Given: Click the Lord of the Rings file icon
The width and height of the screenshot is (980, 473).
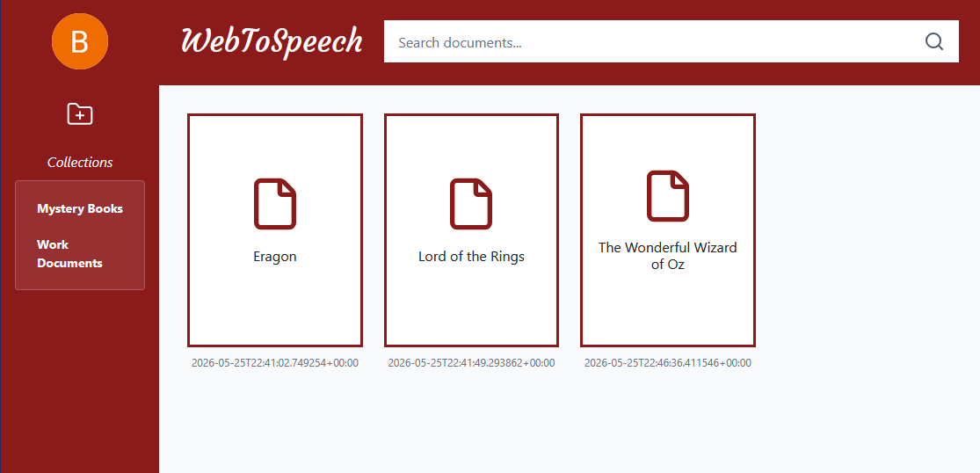Looking at the screenshot, I should [x=471, y=204].
